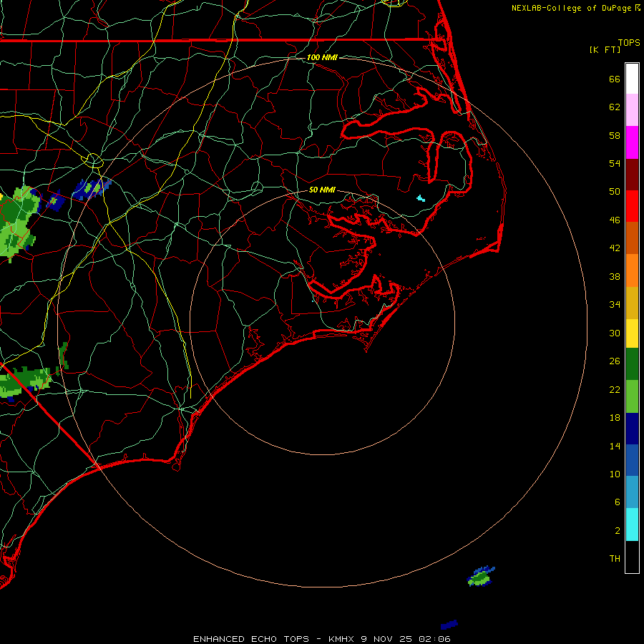Click the 46 legend value
Image resolution: width=644 pixels, height=644 pixels.
(615, 220)
